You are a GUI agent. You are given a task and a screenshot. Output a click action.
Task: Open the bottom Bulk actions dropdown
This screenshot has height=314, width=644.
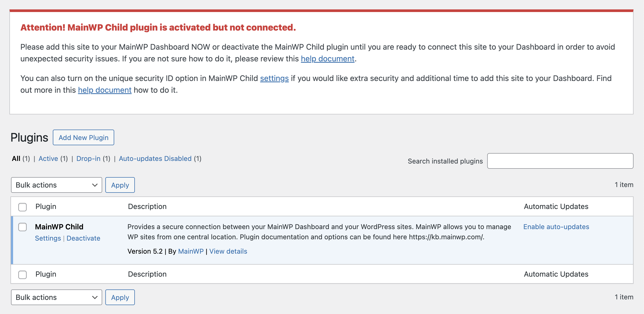(x=56, y=297)
